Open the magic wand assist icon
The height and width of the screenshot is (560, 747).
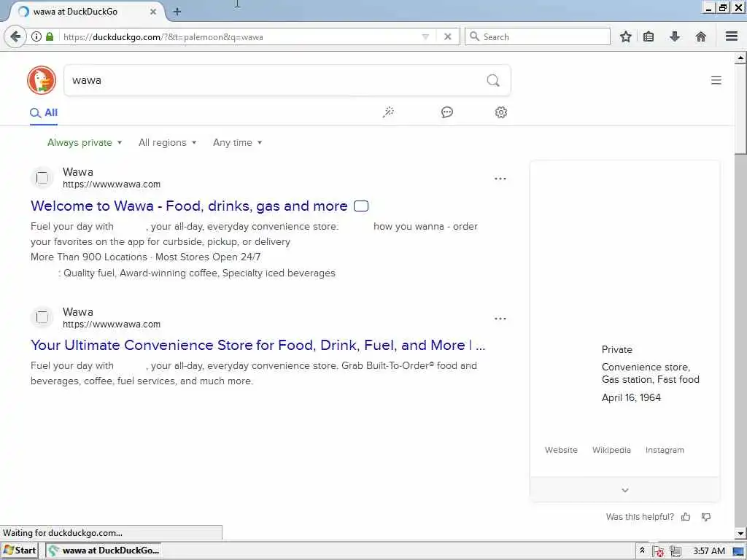[388, 112]
